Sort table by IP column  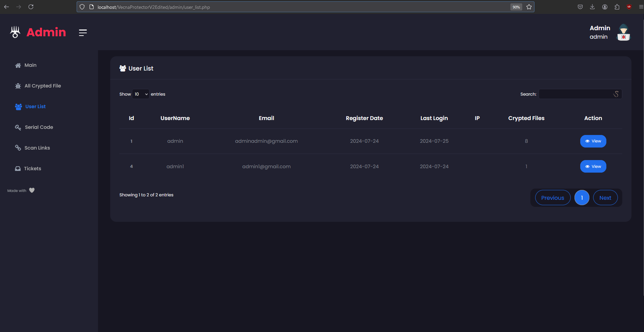click(477, 118)
